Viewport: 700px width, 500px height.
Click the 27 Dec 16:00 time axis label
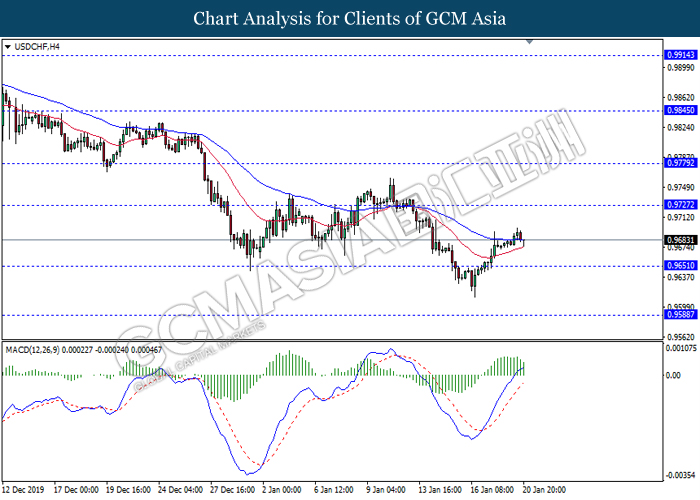coord(230,490)
